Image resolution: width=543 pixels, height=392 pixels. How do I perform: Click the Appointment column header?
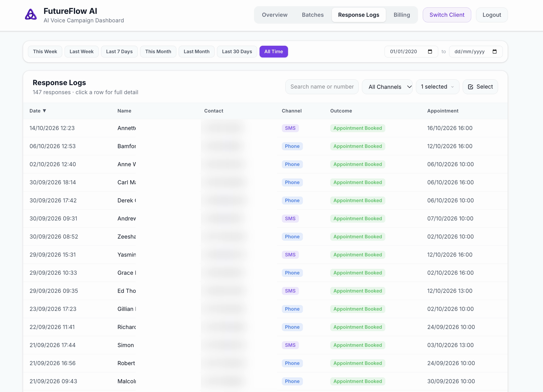(443, 111)
